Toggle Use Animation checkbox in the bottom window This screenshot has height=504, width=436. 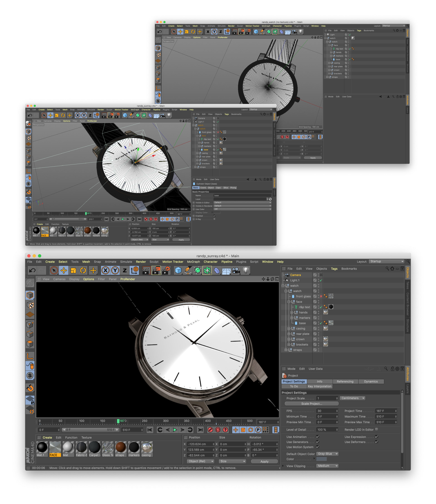point(317,437)
